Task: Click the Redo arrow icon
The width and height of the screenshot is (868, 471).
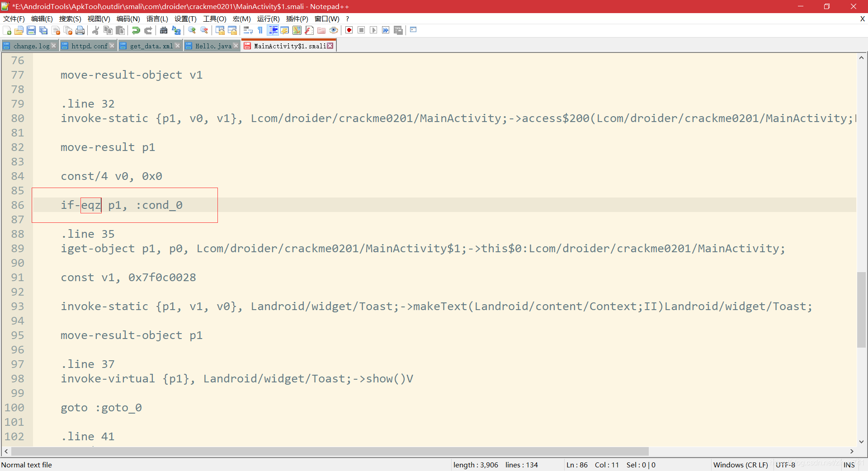Action: click(x=148, y=30)
